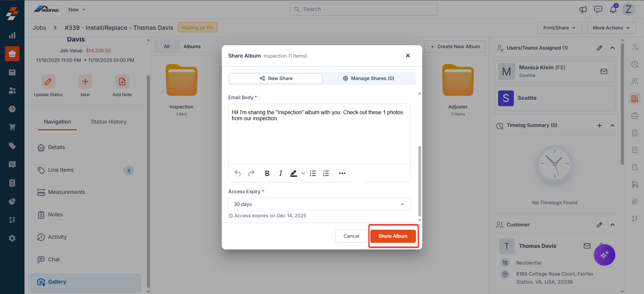644x294 pixels.
Task: Open calendar icon in left sidebar
Action: [x=12, y=72]
